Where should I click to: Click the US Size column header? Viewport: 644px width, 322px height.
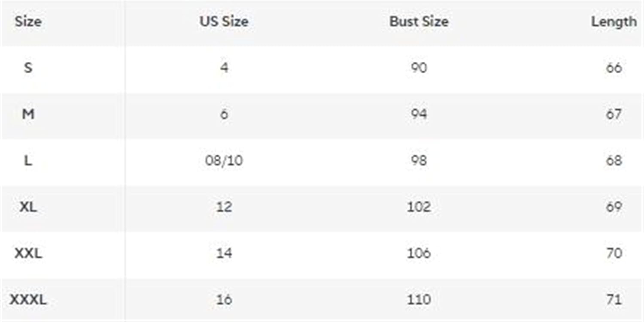(224, 21)
